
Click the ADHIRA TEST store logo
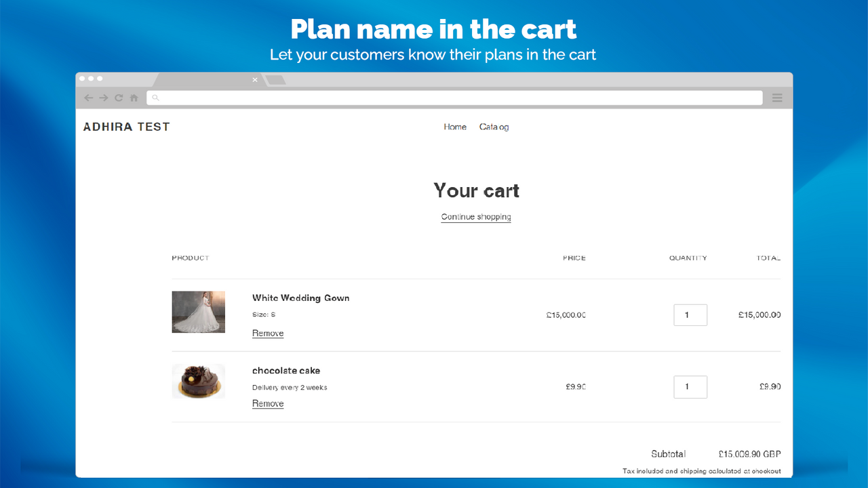click(x=126, y=127)
